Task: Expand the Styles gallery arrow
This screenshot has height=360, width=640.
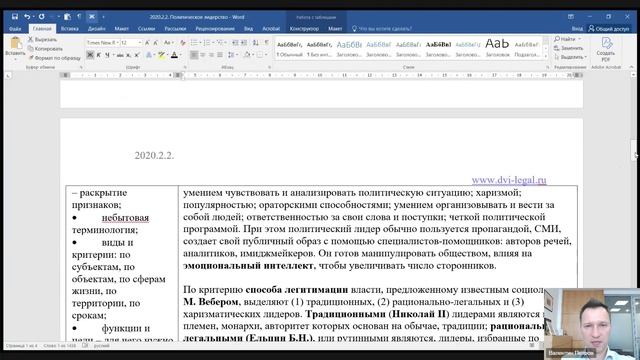Action: (546, 56)
